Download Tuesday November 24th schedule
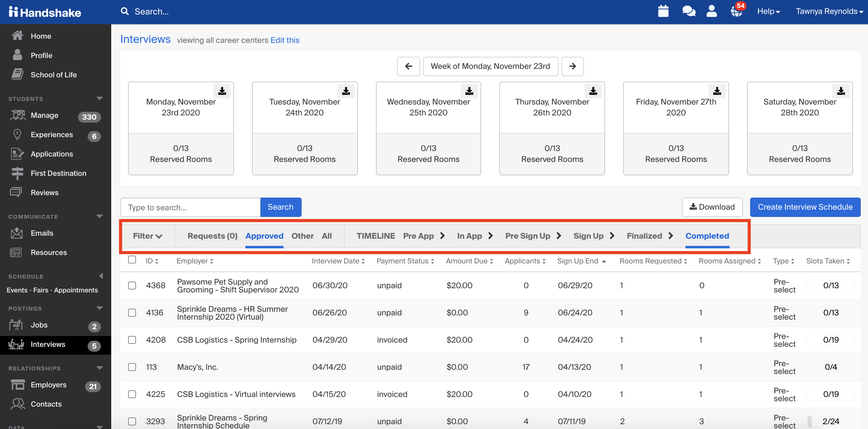Image resolution: width=868 pixels, height=429 pixels. pos(346,91)
